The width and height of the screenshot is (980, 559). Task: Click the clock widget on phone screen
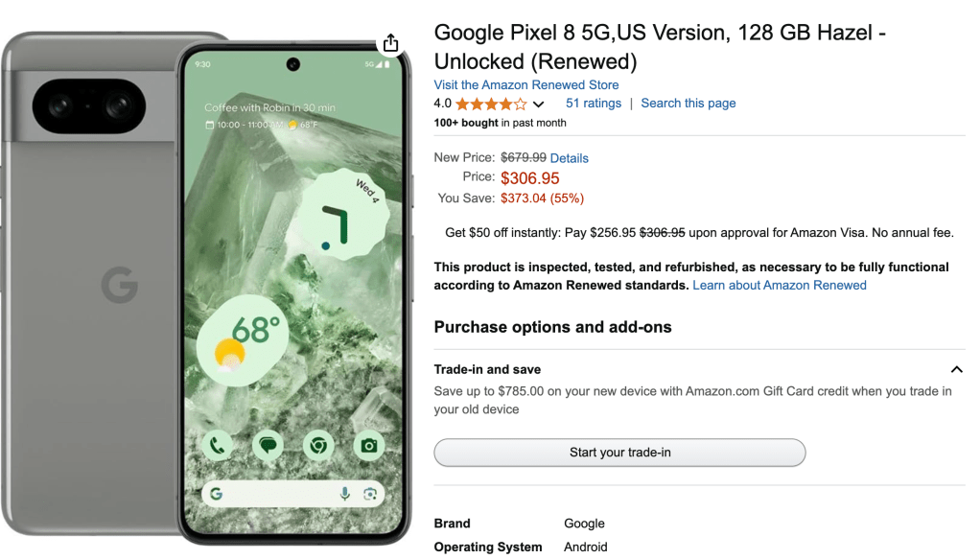tap(337, 220)
